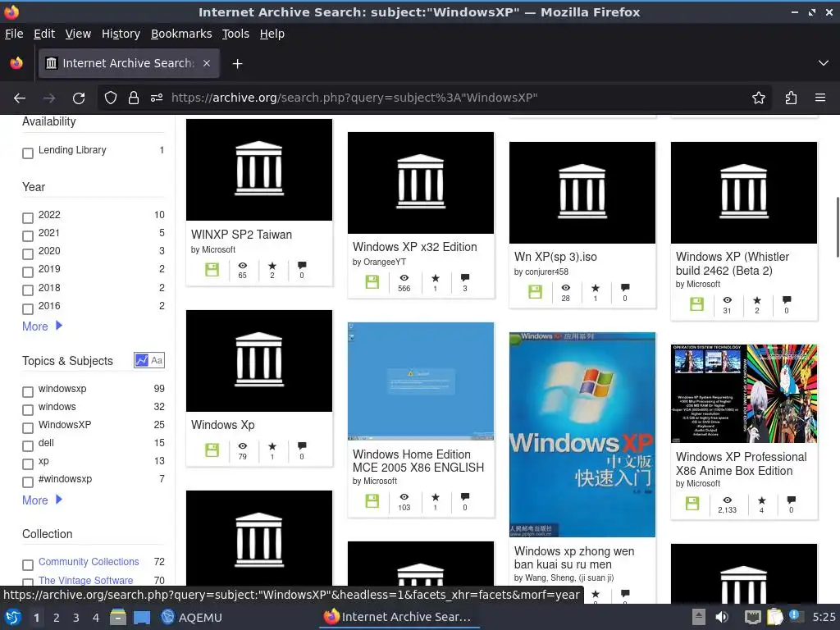The height and width of the screenshot is (630, 840).
Task: Expand More under Topics & Subjects
Action: tap(43, 500)
